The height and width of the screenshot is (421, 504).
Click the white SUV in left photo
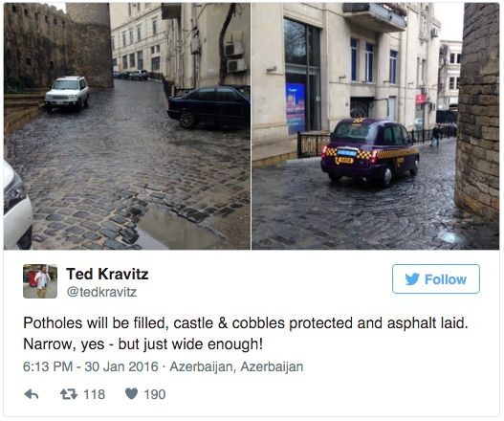(67, 93)
